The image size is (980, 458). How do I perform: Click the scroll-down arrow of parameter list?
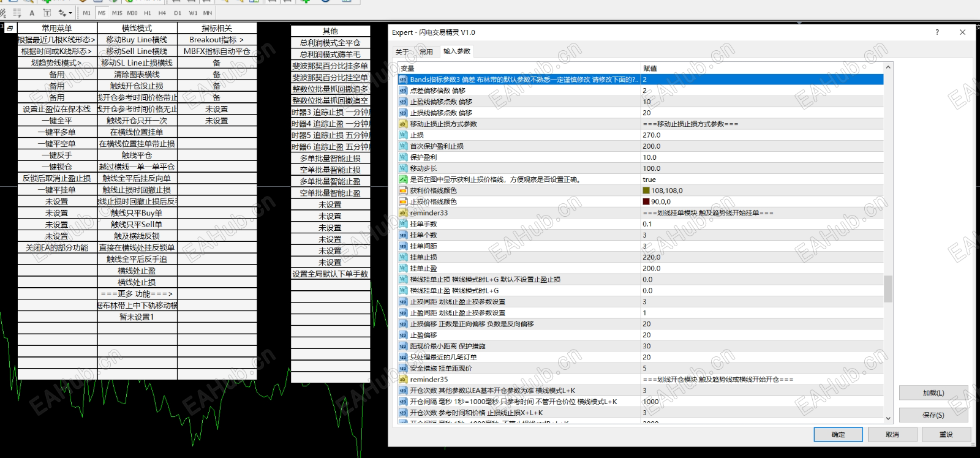(x=888, y=418)
